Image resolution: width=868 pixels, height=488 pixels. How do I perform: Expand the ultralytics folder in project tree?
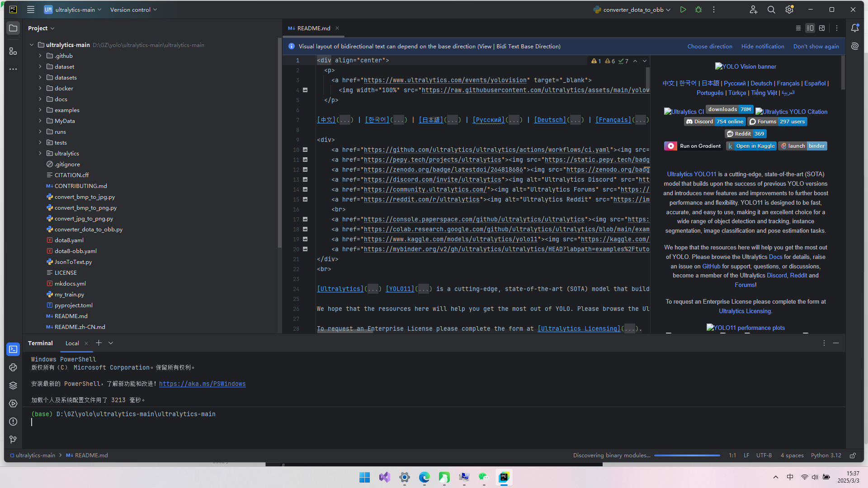point(40,153)
